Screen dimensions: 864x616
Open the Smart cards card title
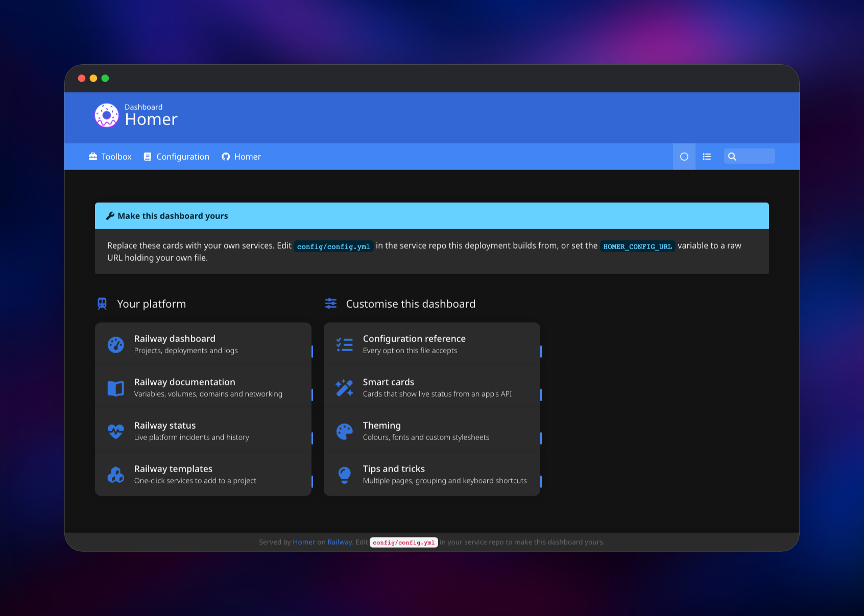coord(389,382)
